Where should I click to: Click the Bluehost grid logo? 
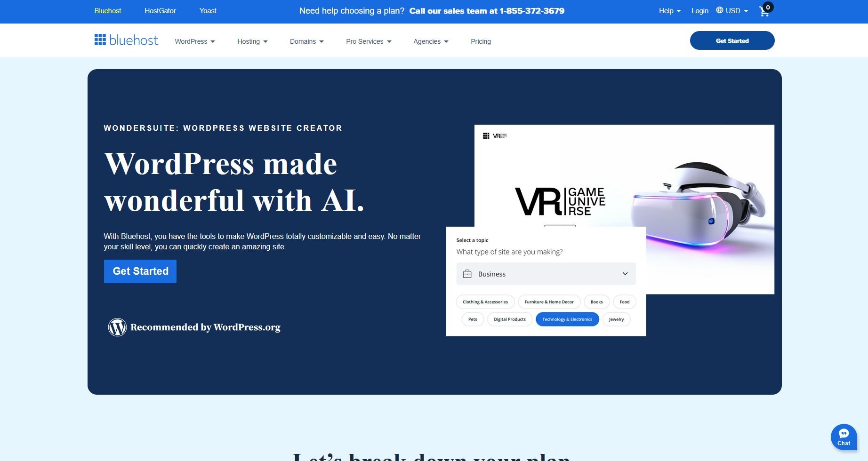[126, 40]
